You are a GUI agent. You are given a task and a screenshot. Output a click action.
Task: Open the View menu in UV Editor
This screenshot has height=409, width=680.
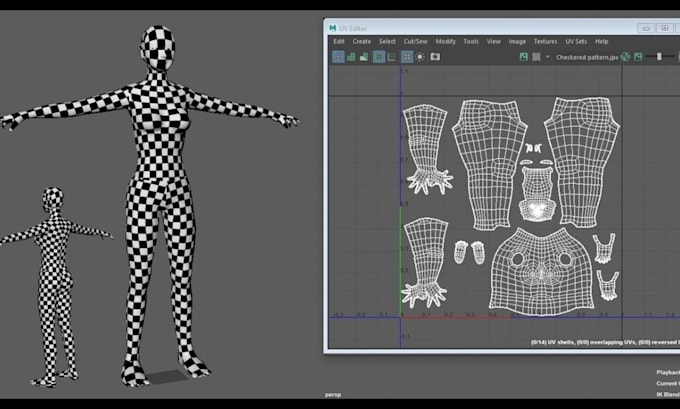[x=494, y=42]
